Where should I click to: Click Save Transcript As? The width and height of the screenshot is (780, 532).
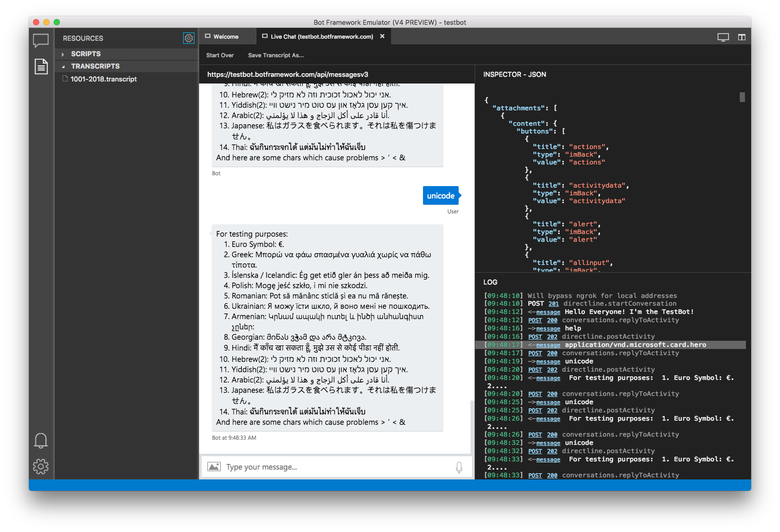[276, 55]
